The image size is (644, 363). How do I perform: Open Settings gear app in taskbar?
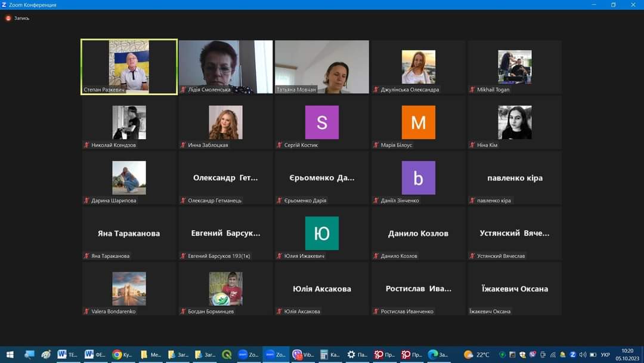(351, 355)
